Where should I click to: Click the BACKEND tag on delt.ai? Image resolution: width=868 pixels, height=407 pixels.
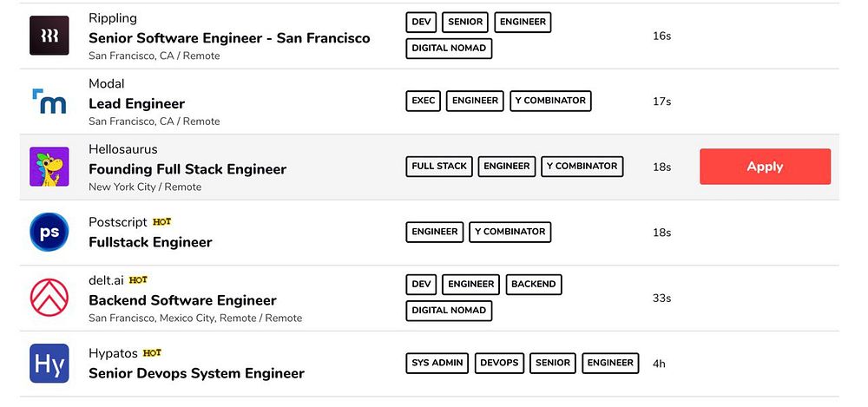click(534, 284)
